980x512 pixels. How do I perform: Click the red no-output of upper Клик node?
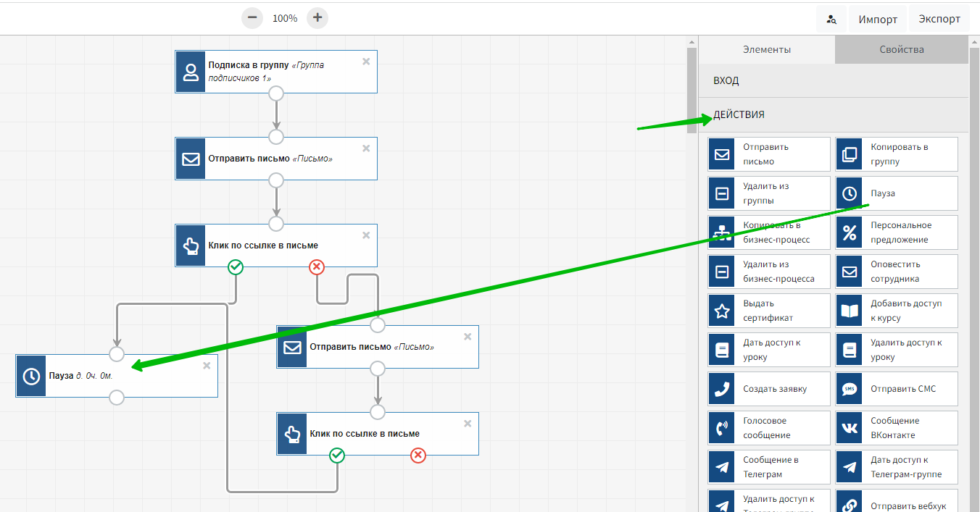click(x=317, y=267)
